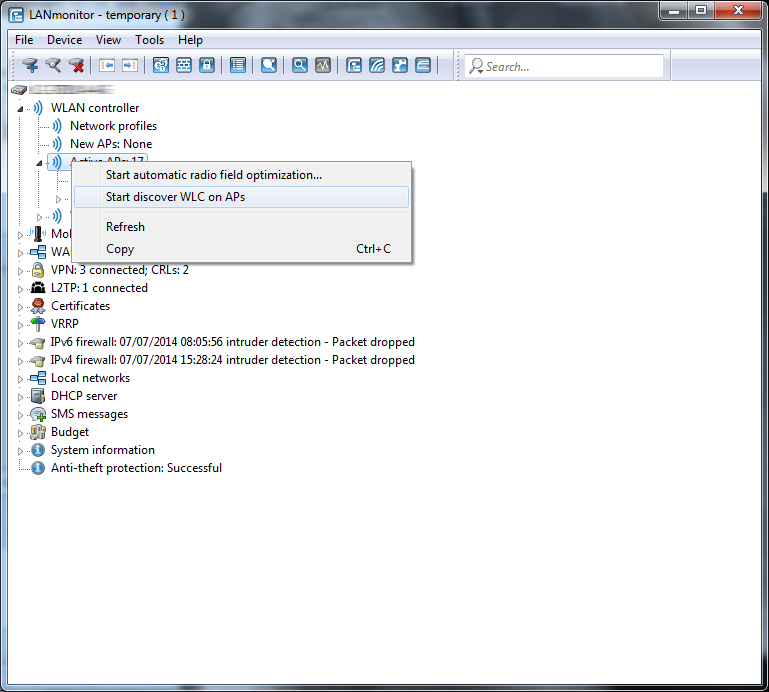
Task: Click the magnifier search toolbar icon
Action: 299,66
